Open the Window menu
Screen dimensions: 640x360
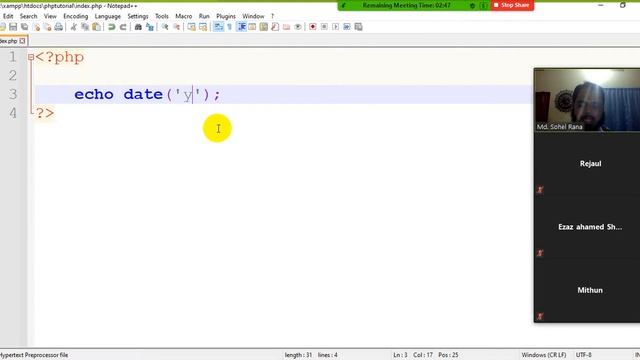(253, 16)
